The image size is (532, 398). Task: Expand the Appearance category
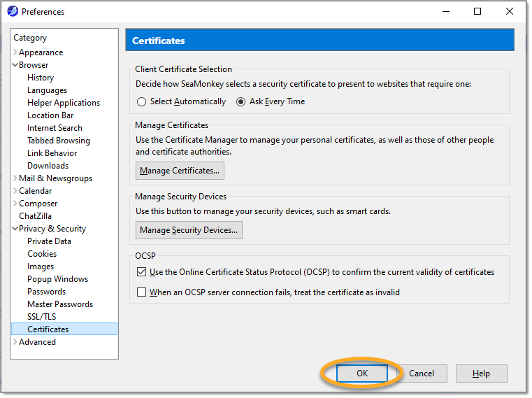point(15,52)
